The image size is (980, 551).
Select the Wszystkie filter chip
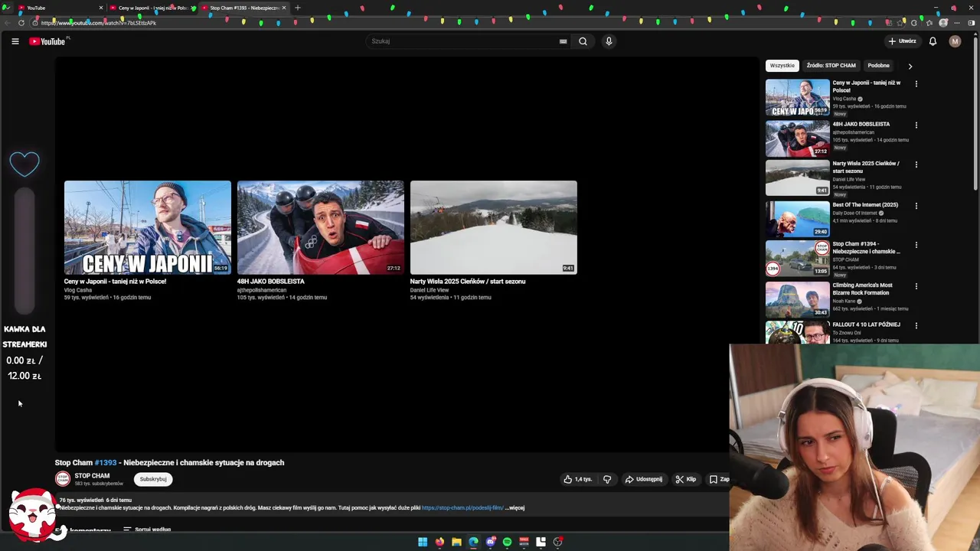point(782,66)
